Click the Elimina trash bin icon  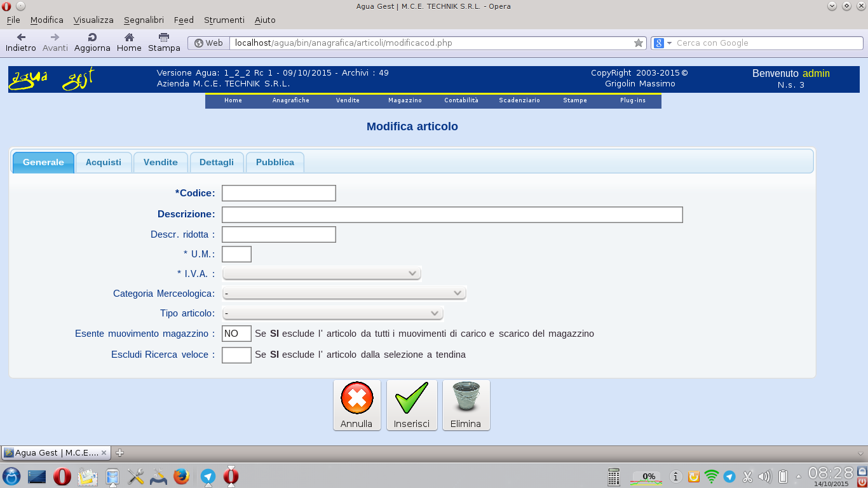pos(466,397)
